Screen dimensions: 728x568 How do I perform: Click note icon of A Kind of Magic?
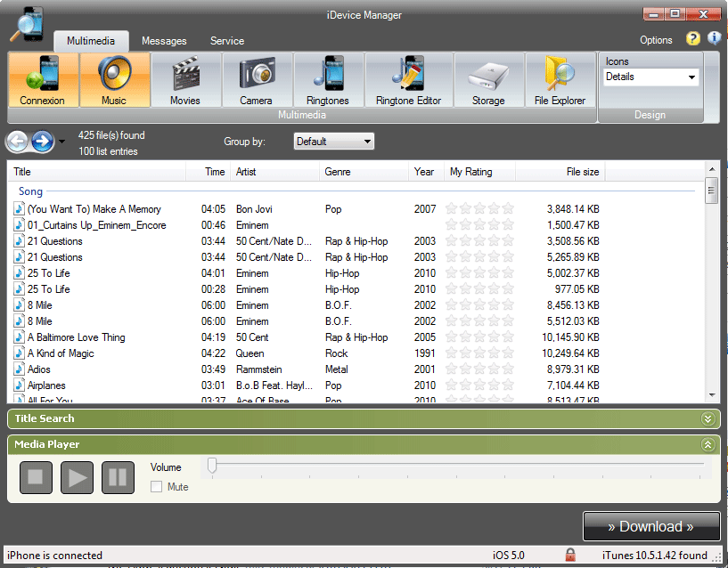pos(19,353)
